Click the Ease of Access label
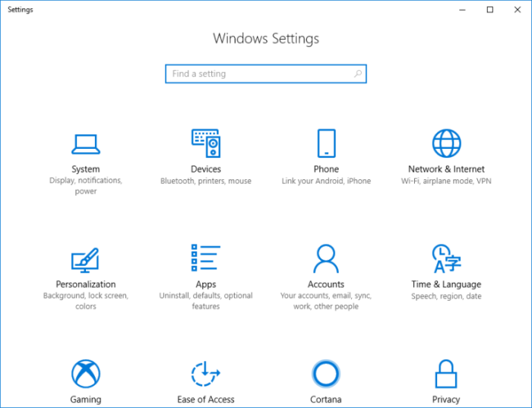The image size is (532, 408). pos(206,400)
